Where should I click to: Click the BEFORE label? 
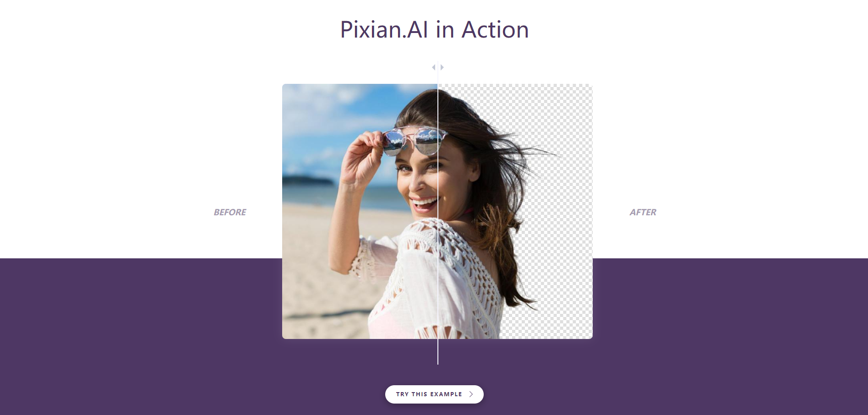click(x=229, y=212)
